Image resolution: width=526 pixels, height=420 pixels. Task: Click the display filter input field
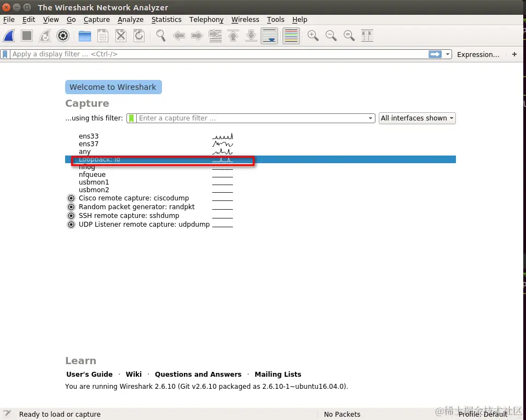tap(219, 54)
